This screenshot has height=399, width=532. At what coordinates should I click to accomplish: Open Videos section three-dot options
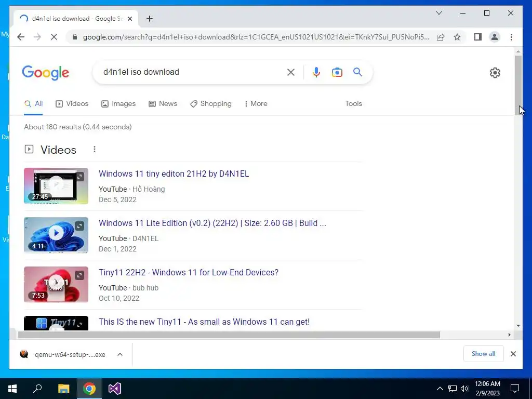point(95,149)
